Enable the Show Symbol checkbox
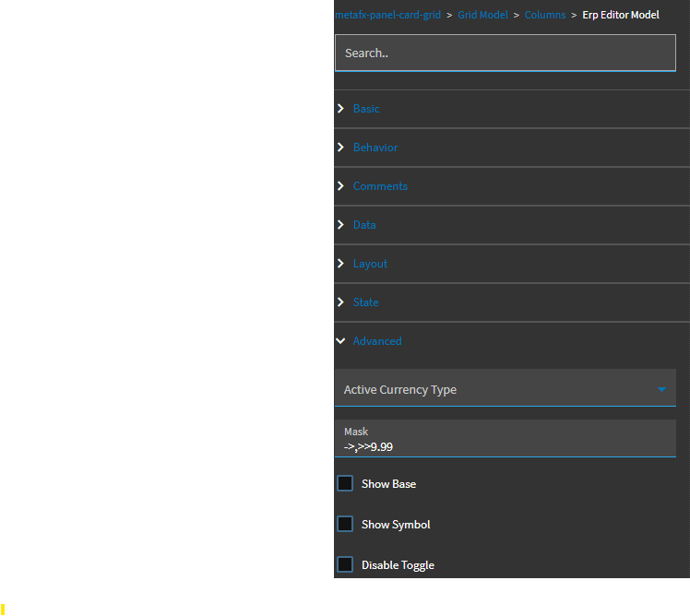Screen dimensions: 690x616 pos(345,524)
